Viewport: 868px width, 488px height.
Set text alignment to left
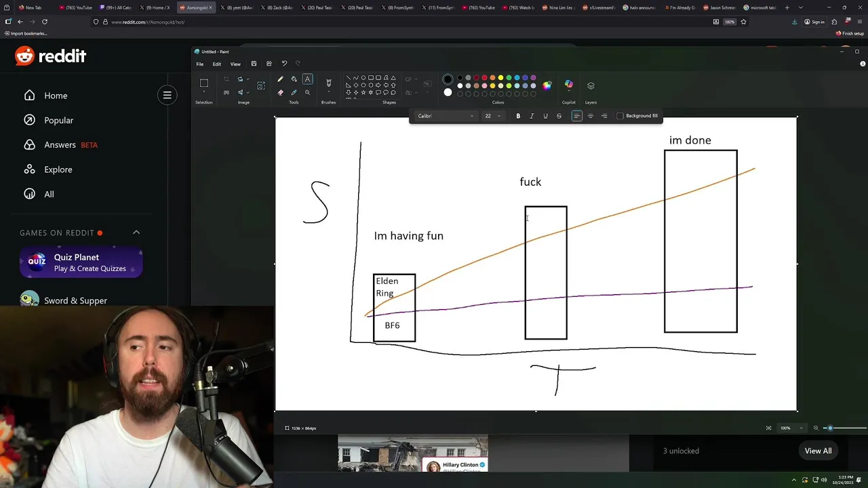576,116
